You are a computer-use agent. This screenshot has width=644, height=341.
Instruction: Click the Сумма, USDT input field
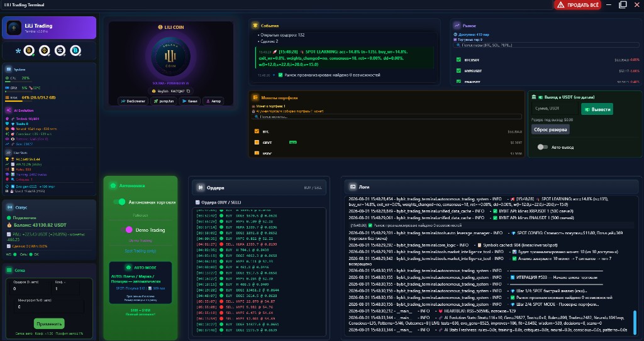[555, 109]
